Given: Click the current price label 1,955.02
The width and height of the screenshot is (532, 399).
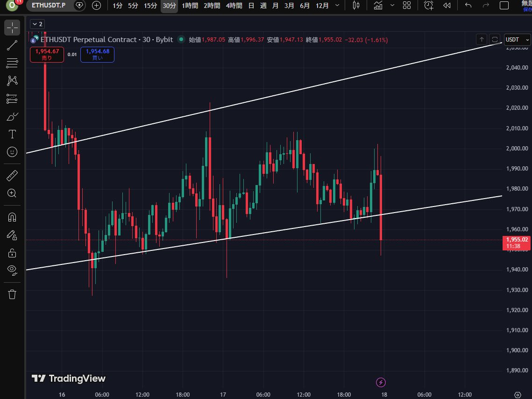Looking at the screenshot, I should (517, 243).
